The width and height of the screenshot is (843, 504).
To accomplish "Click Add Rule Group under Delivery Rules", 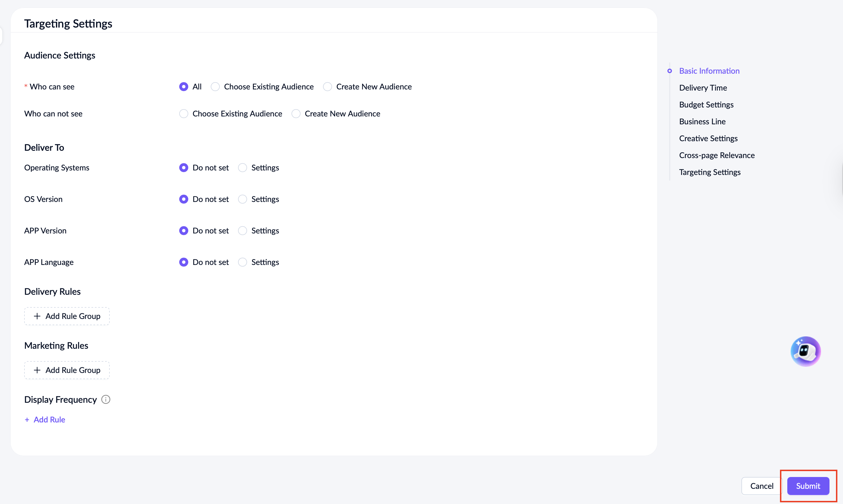I will tap(67, 316).
